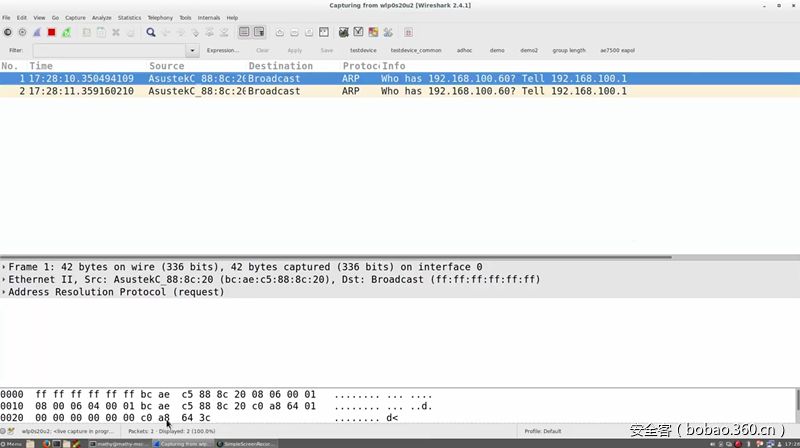Open the interface list toolbar icon
800x448 pixels.
pyautogui.click(x=8, y=32)
